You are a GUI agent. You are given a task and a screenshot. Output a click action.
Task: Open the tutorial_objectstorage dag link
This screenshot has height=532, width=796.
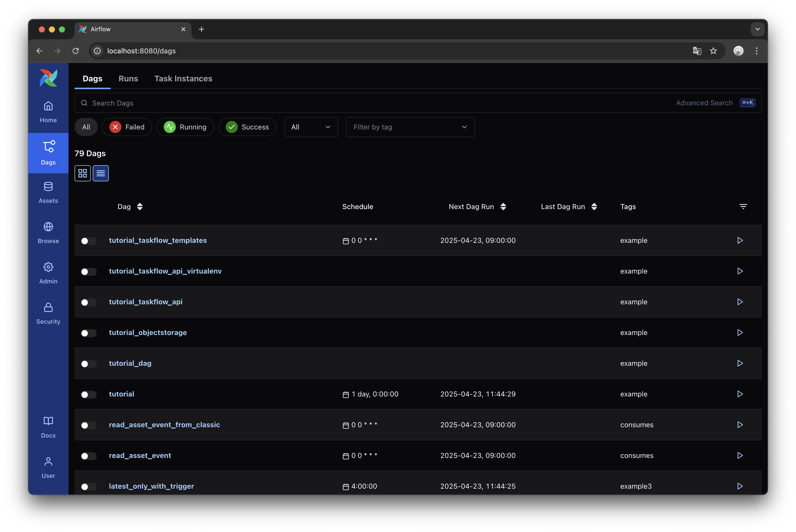pyautogui.click(x=148, y=333)
